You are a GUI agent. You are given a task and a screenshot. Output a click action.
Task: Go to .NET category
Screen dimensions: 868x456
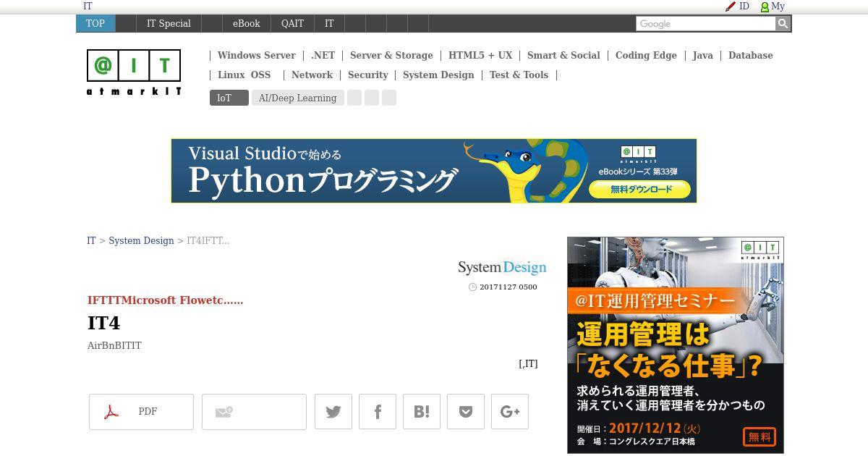323,55
